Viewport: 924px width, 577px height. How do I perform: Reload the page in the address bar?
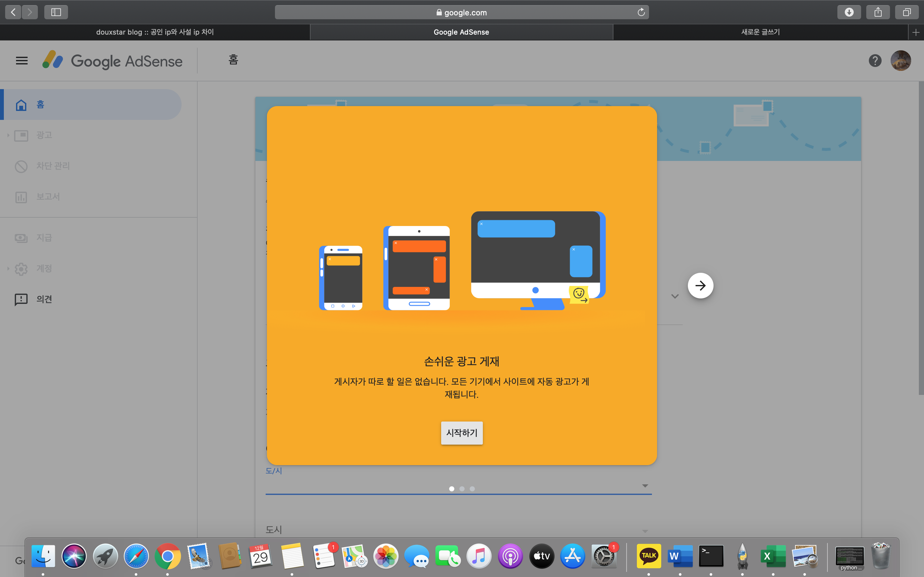tap(641, 12)
